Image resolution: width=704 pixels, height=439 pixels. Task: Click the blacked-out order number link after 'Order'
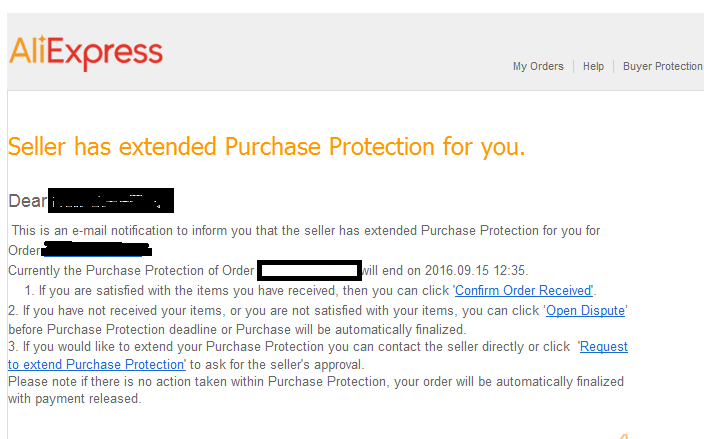96,250
